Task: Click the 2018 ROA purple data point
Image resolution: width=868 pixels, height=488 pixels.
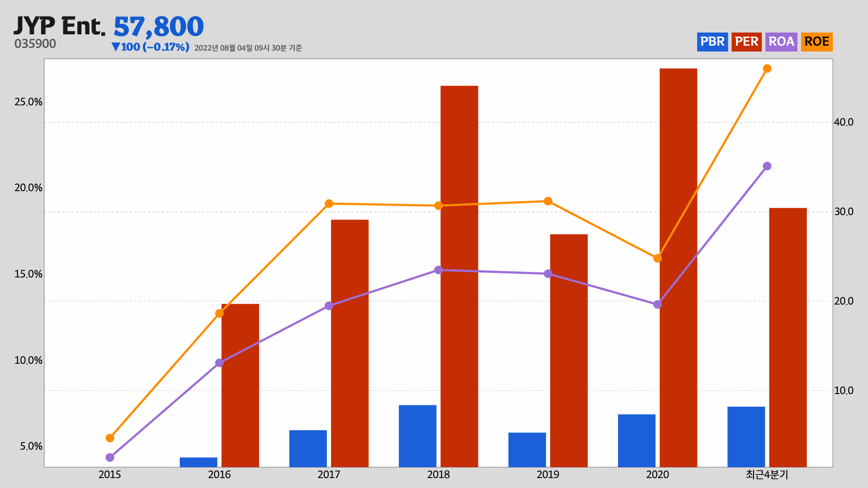Action: [x=439, y=270]
